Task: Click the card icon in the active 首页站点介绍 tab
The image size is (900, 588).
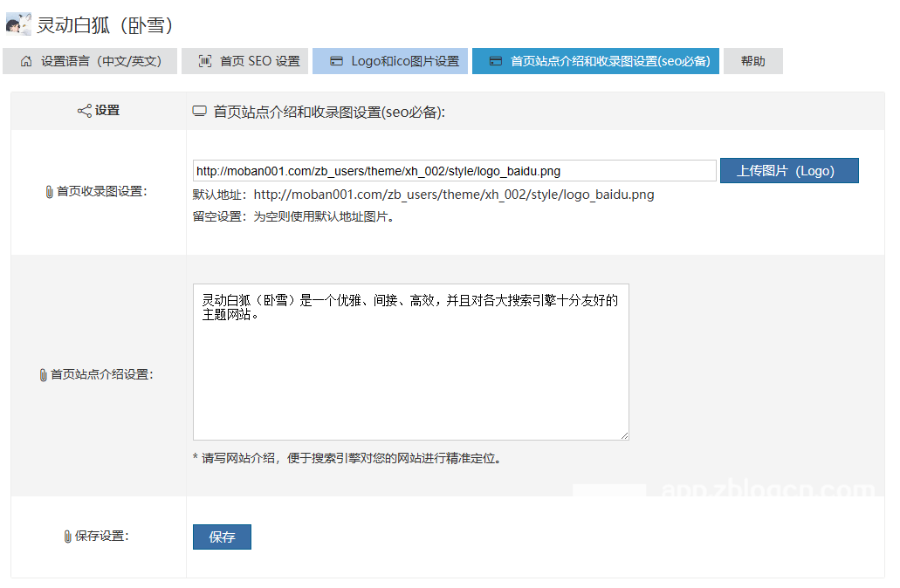Action: pos(496,62)
